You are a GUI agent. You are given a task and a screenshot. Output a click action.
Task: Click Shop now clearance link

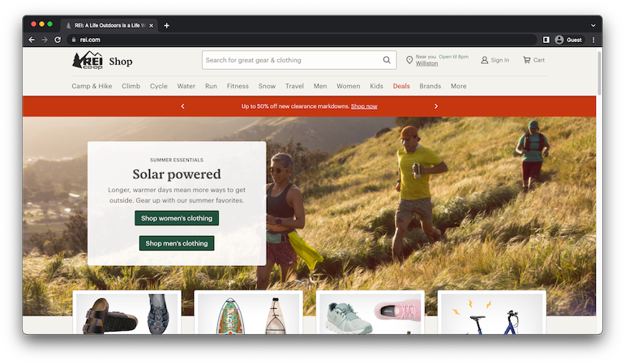364,106
